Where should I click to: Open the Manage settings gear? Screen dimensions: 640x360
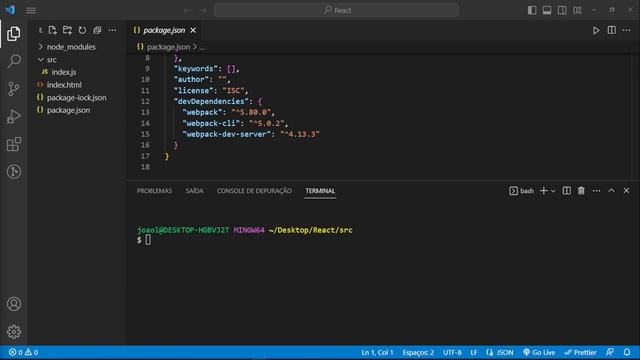pyautogui.click(x=13, y=332)
